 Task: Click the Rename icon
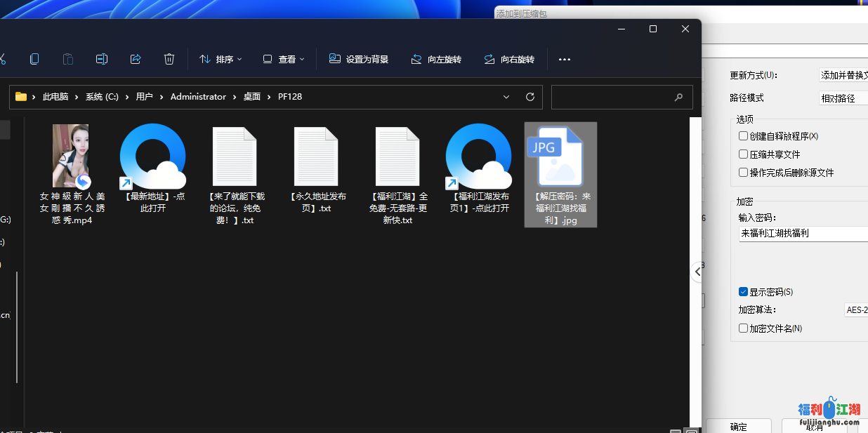click(x=101, y=59)
